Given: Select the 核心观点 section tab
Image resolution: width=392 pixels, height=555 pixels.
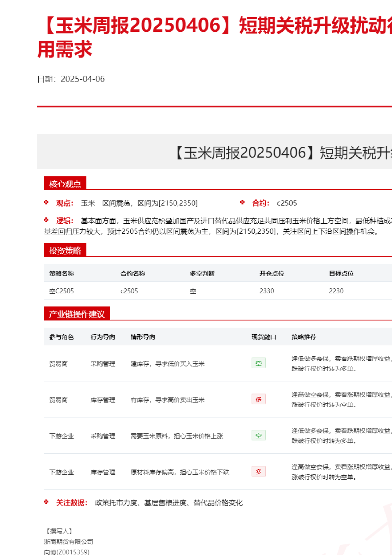Looking at the screenshot, I should coord(65,184).
